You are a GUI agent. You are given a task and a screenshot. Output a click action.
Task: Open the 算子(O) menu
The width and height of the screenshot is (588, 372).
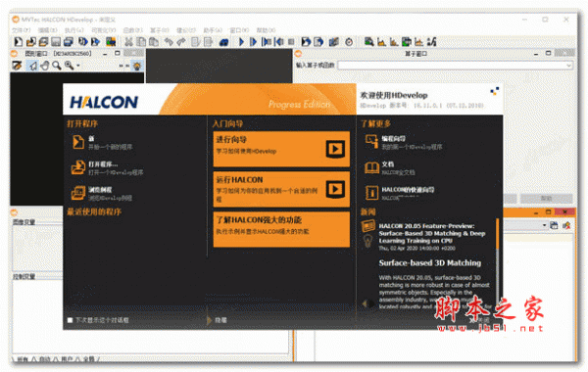160,30
